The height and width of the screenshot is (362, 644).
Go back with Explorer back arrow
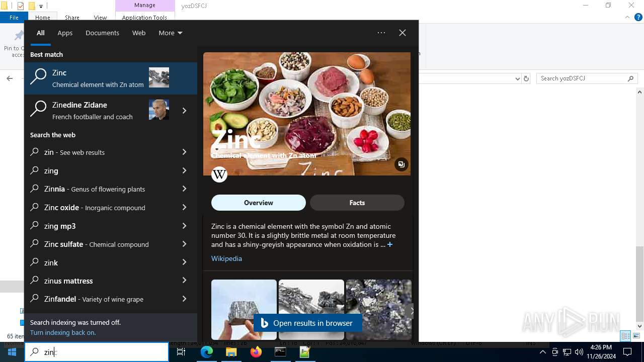pyautogui.click(x=10, y=78)
